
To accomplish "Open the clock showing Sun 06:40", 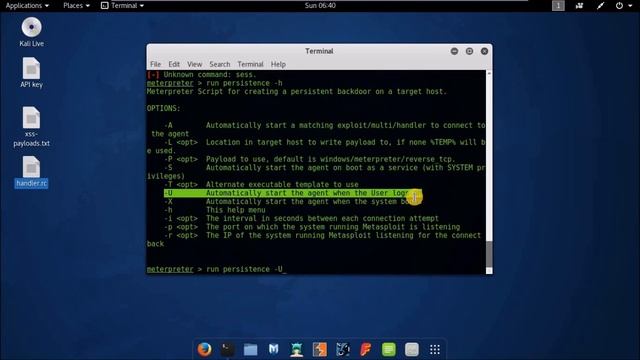I will [x=320, y=6].
